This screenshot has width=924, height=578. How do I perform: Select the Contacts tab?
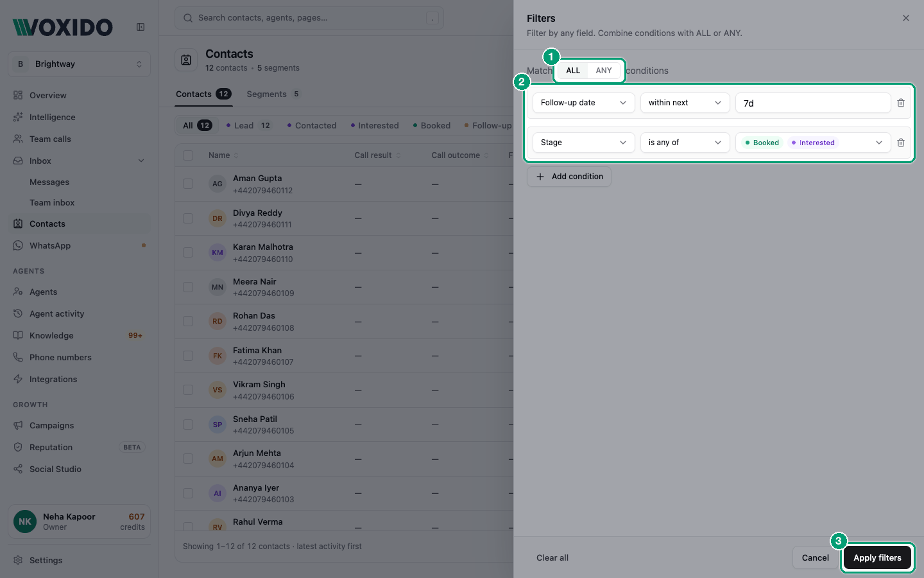click(x=203, y=94)
